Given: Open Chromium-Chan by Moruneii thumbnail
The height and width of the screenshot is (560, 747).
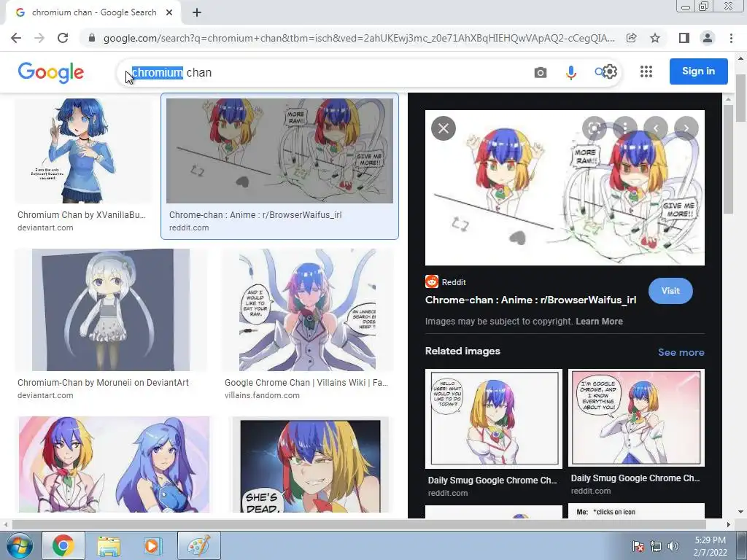Looking at the screenshot, I should (x=111, y=309).
